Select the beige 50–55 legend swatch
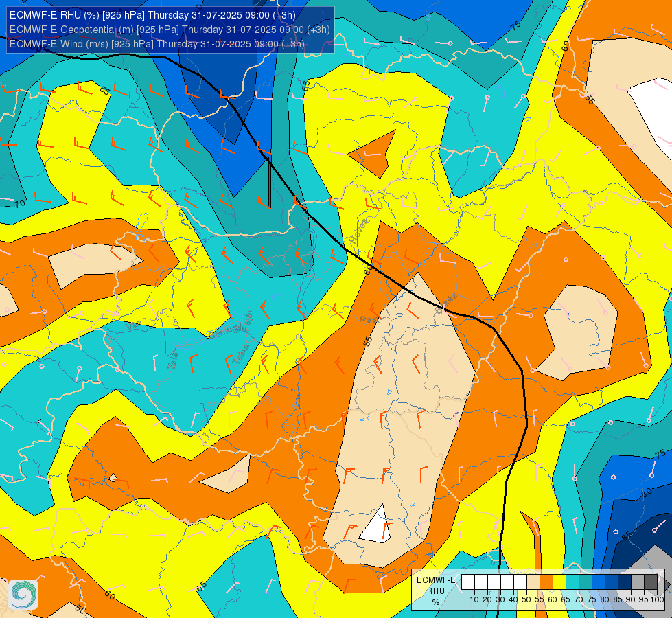 (x=533, y=582)
